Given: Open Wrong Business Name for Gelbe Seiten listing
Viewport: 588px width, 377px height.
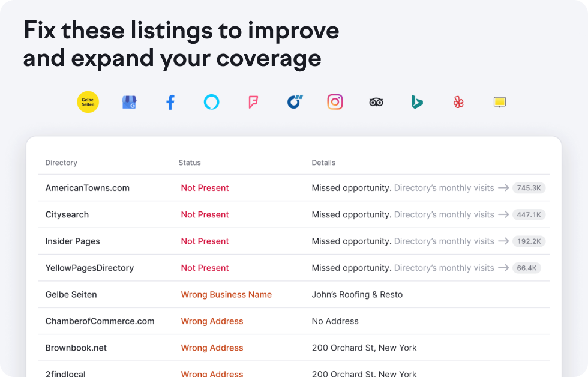Looking at the screenshot, I should point(226,294).
